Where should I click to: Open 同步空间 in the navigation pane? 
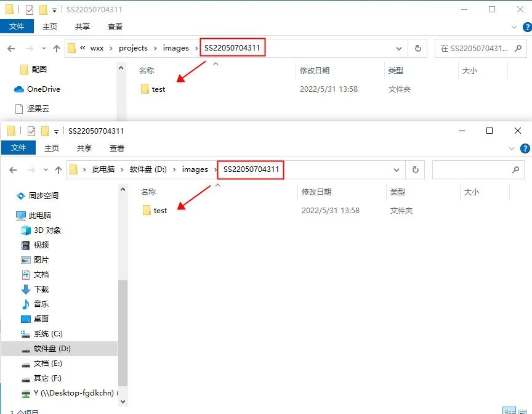coord(43,196)
